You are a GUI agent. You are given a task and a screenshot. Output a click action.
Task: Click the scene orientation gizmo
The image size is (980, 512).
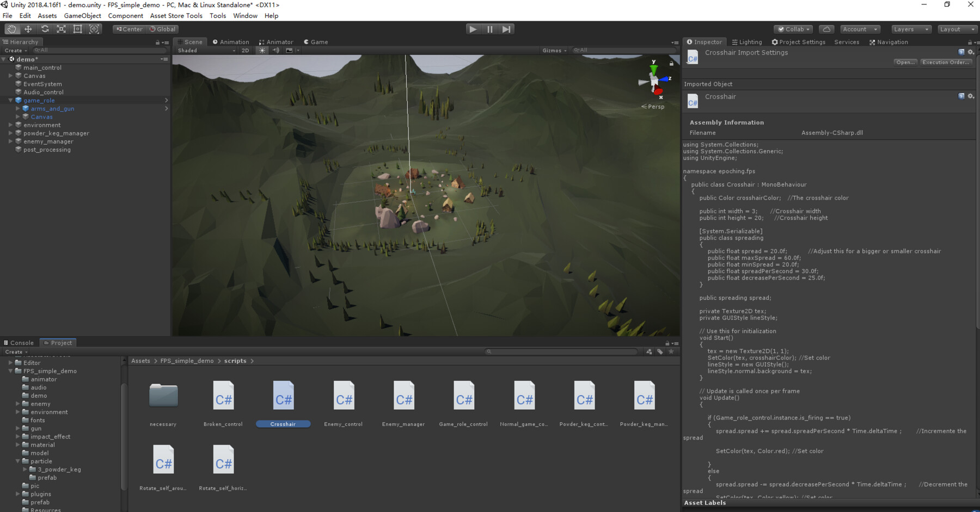coord(654,81)
